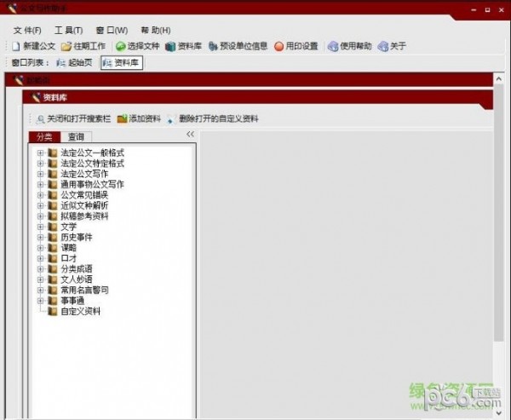
Task: Click the book icon beside 自定义资料
Action: 53,311
